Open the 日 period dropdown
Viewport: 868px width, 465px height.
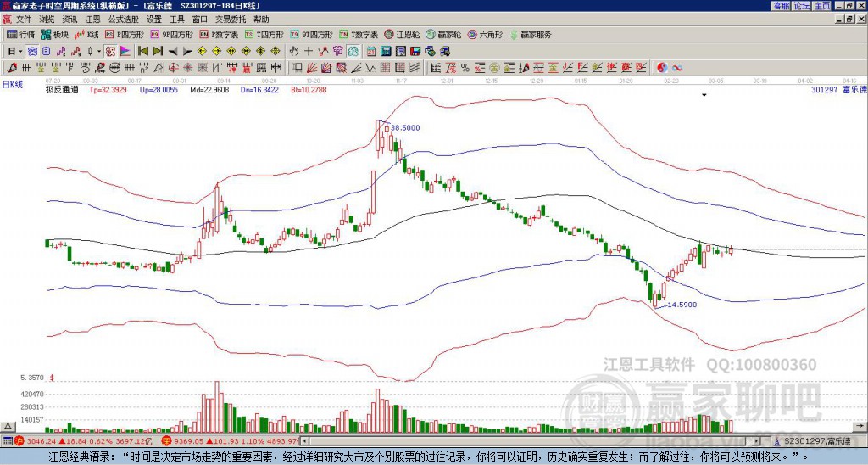(15, 52)
